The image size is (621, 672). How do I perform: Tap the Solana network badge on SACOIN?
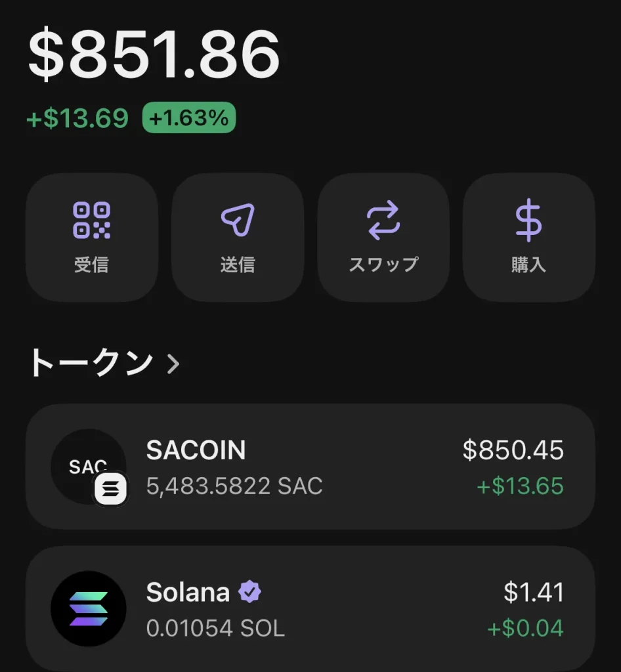(x=110, y=490)
